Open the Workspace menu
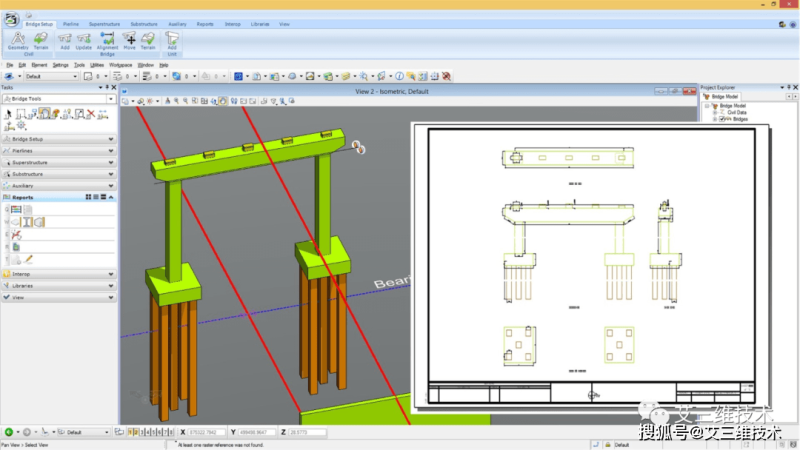Viewport: 800px width, 450px height. 120,64
